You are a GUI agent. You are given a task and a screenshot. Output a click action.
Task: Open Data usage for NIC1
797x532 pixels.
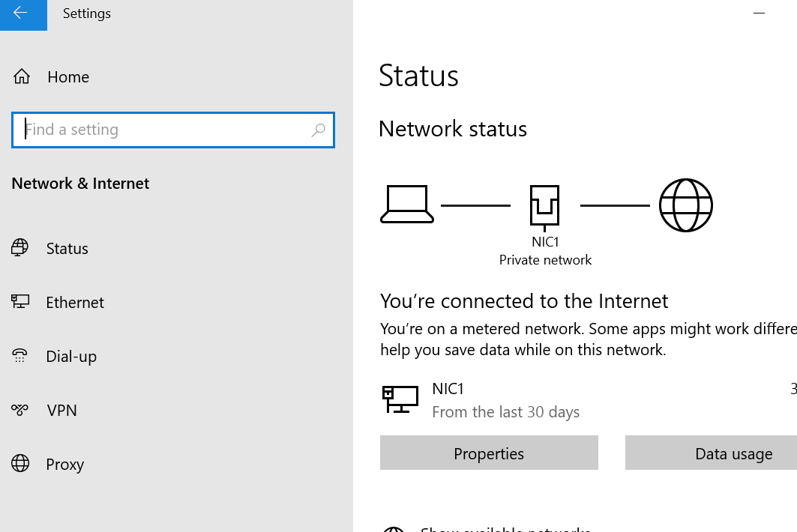(x=711, y=453)
